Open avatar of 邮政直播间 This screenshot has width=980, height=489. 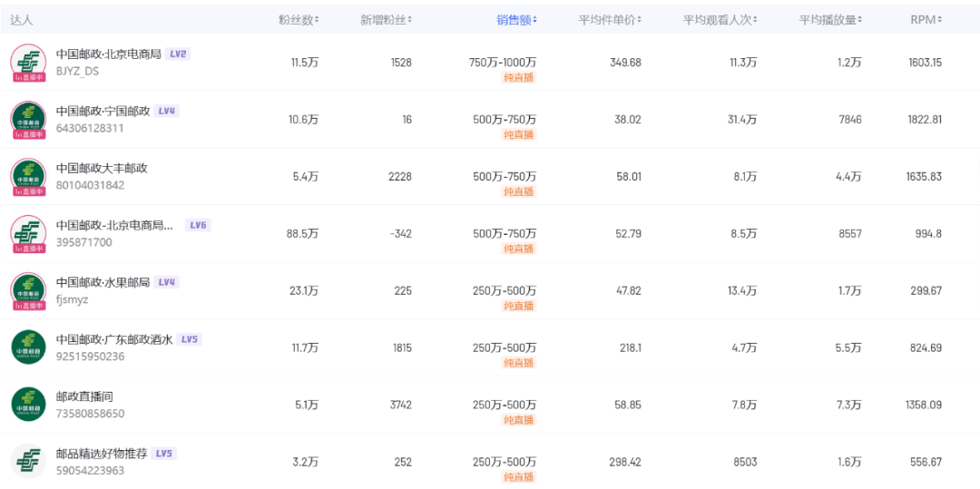[28, 404]
